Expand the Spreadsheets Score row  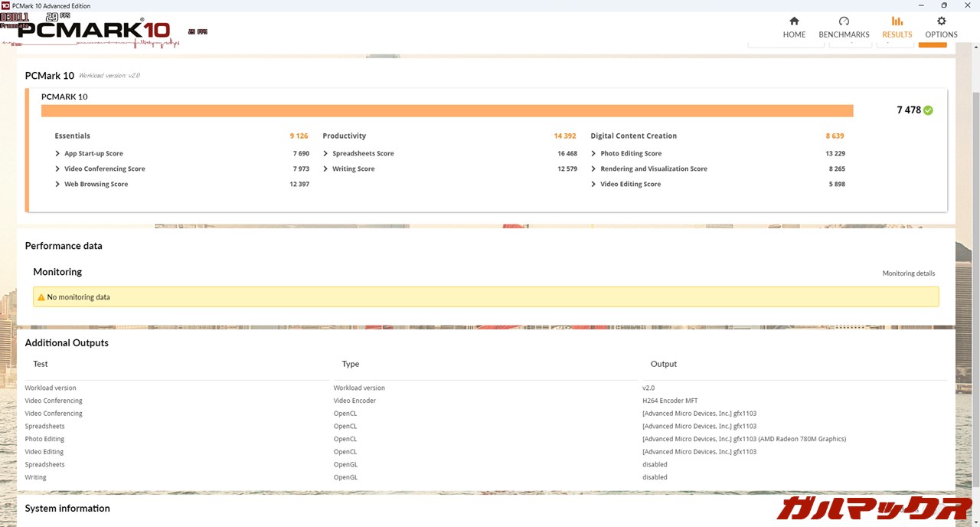coord(325,154)
